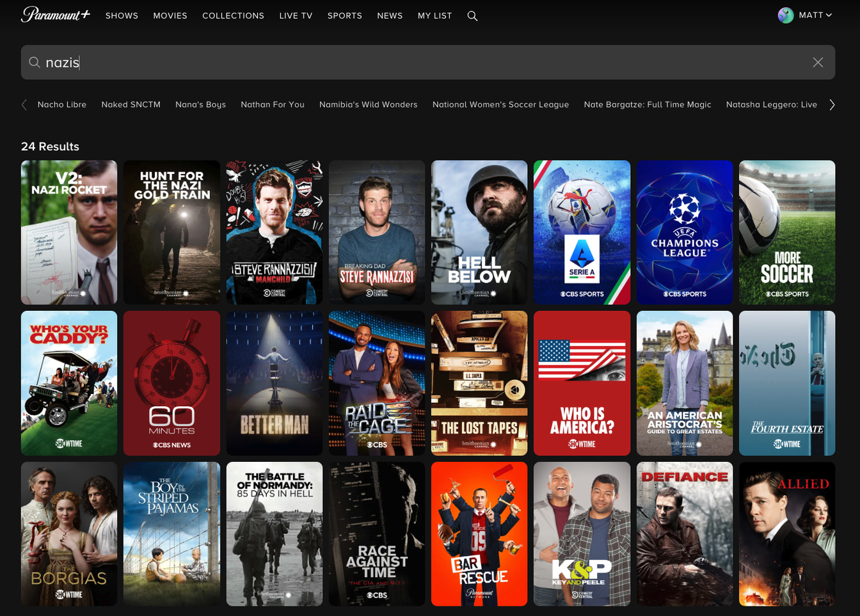Open the More Soccer poster
The image size is (860, 616).
(x=787, y=232)
